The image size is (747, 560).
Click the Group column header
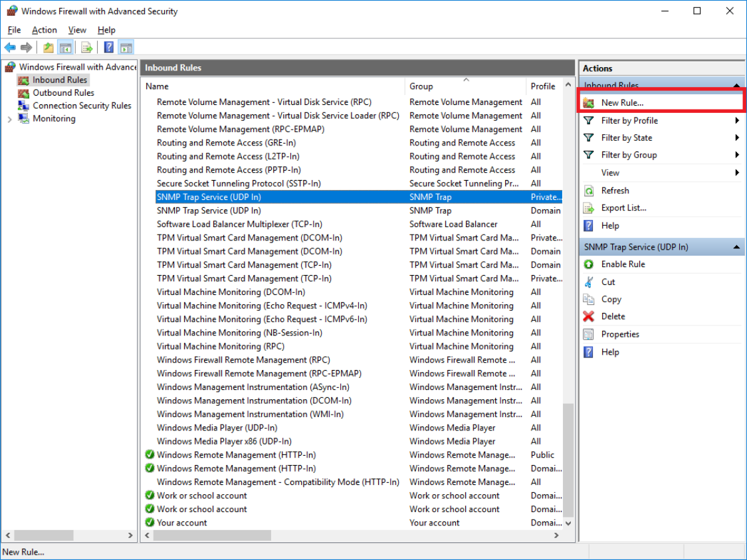[421, 86]
